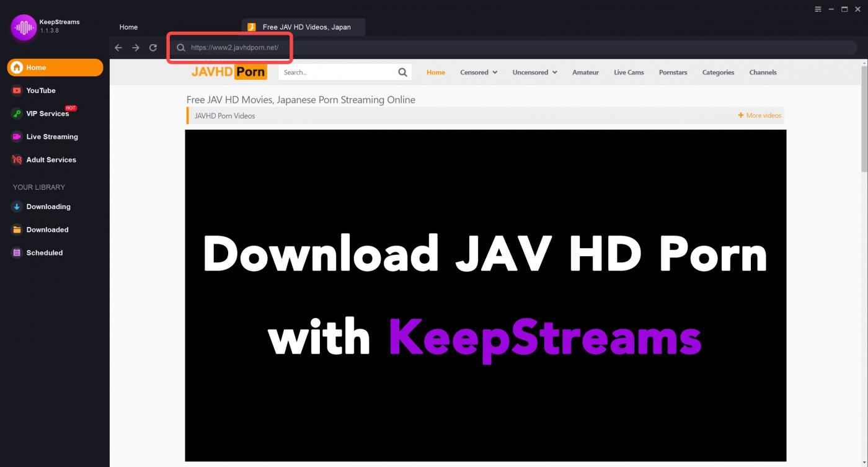Open the Live Cams nav link

point(629,73)
